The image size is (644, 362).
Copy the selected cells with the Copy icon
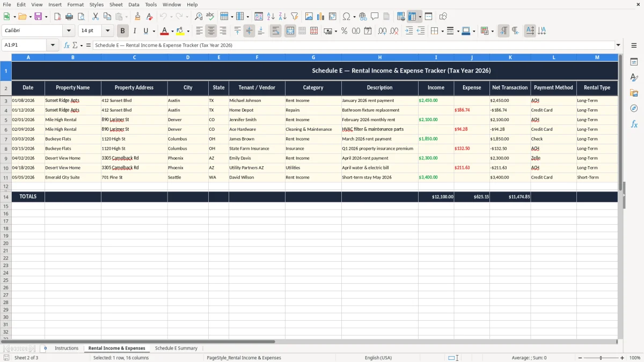[x=107, y=17]
